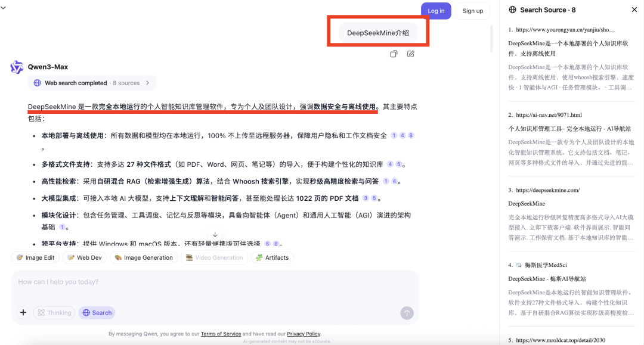Screen dimensions: 644x345
Task: Click citation 3 on 大模型集成 line
Action: click(x=366, y=198)
